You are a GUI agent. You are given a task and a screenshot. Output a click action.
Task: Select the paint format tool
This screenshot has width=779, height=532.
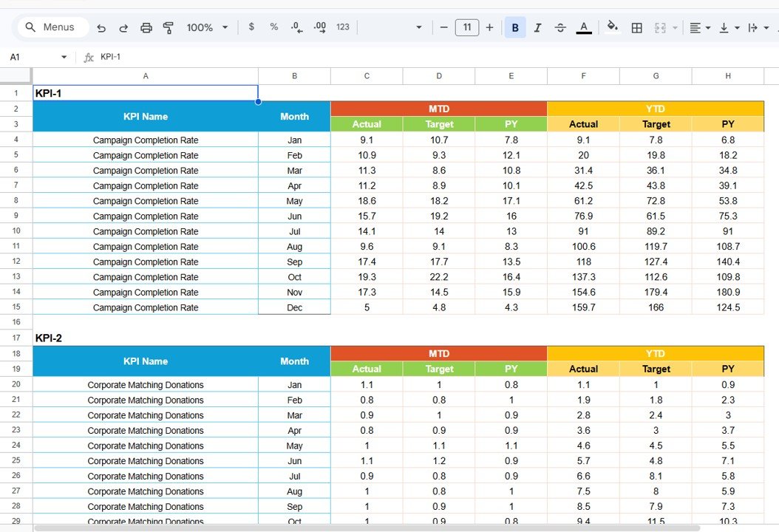[x=169, y=27]
